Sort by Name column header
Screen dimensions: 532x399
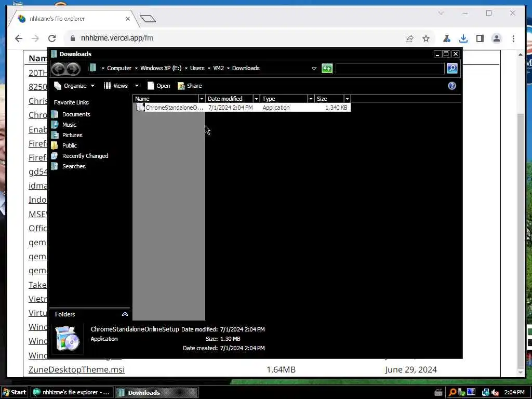(x=166, y=99)
